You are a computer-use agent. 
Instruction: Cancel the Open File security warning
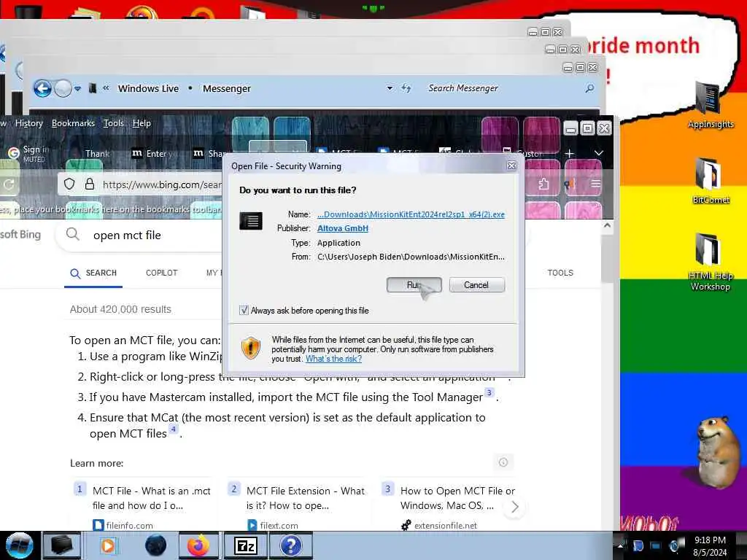pos(476,285)
